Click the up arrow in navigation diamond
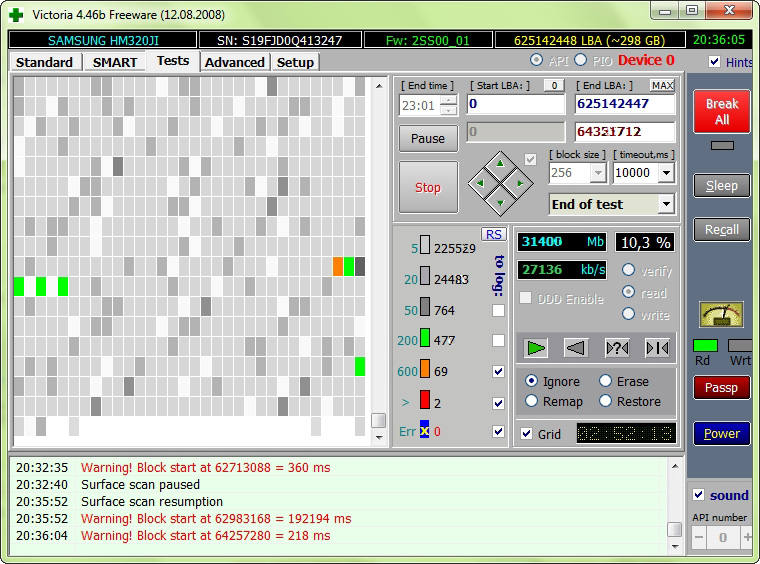The height and width of the screenshot is (564, 760). click(x=500, y=164)
